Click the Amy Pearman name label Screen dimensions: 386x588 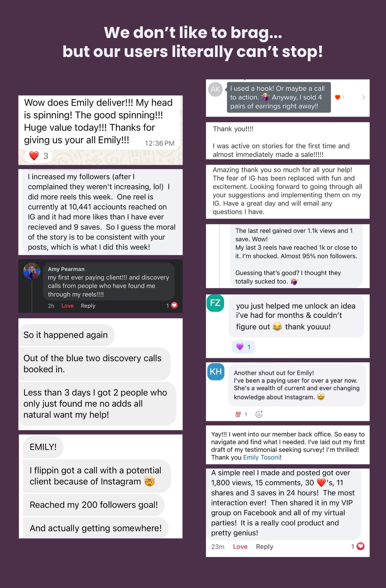click(66, 269)
